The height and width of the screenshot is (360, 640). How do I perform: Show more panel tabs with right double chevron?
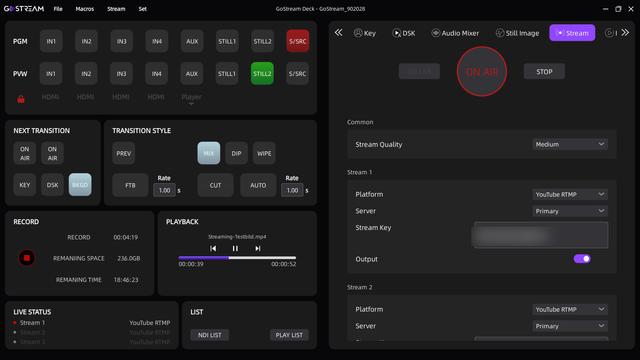point(625,33)
